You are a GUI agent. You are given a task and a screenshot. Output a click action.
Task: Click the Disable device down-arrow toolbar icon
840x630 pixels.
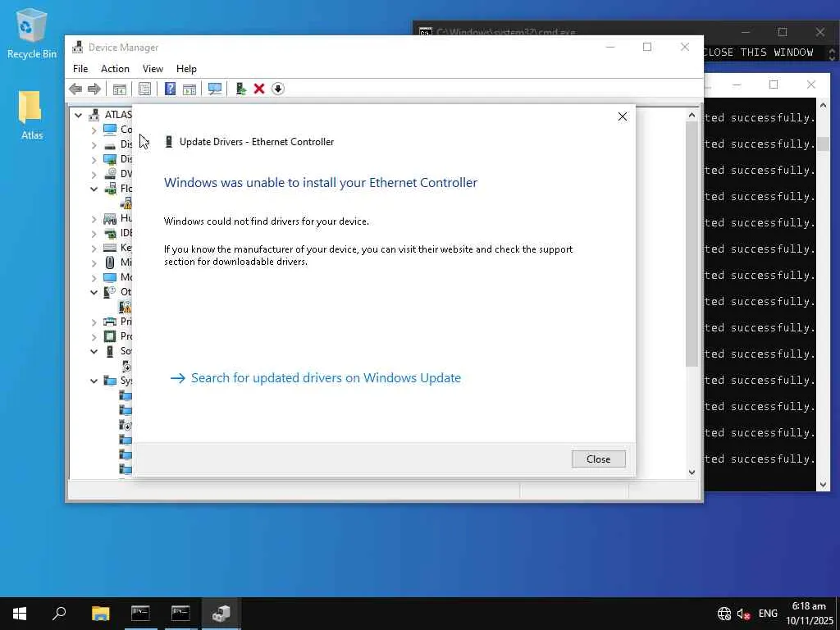(x=277, y=89)
